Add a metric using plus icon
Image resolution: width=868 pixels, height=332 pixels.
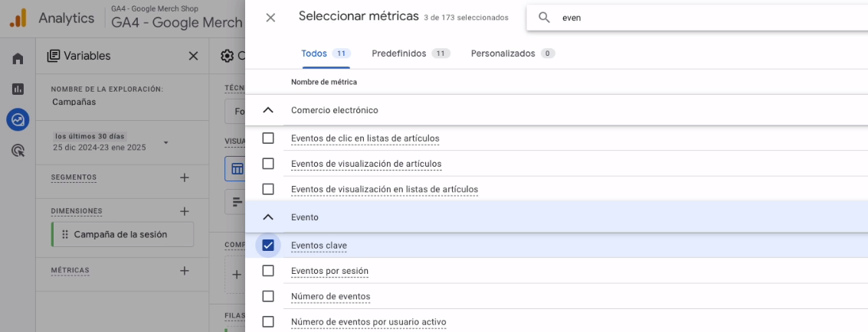184,271
